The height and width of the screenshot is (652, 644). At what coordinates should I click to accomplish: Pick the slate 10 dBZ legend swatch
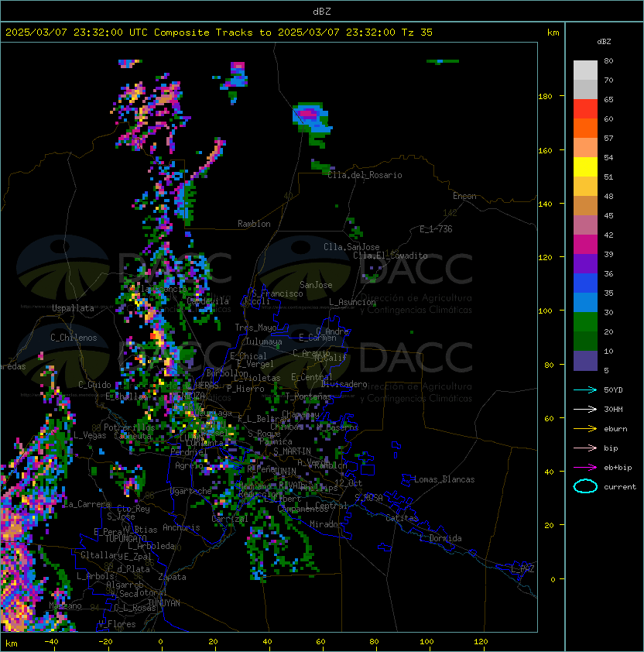tap(585, 361)
